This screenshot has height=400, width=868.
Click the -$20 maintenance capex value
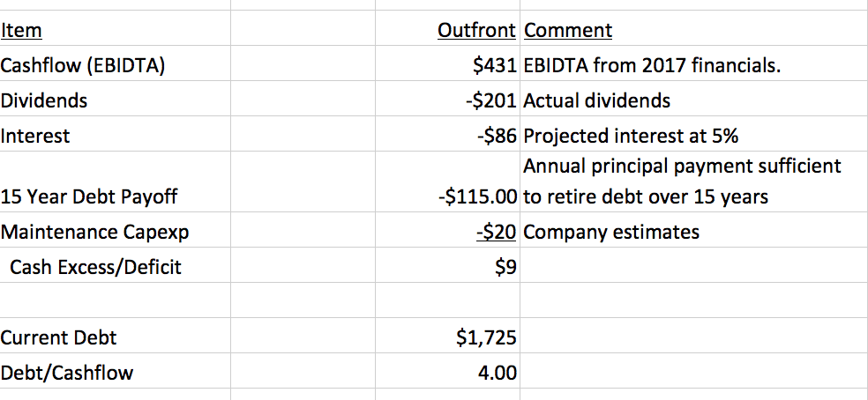point(496,232)
